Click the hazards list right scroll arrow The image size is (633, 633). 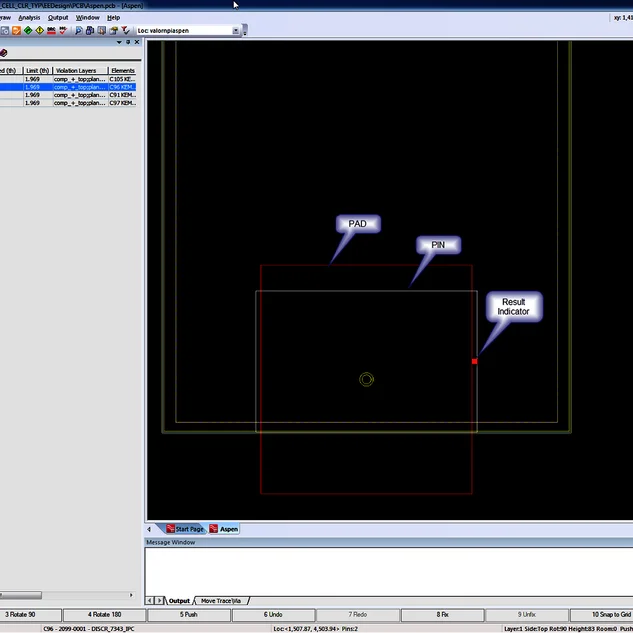131,595
